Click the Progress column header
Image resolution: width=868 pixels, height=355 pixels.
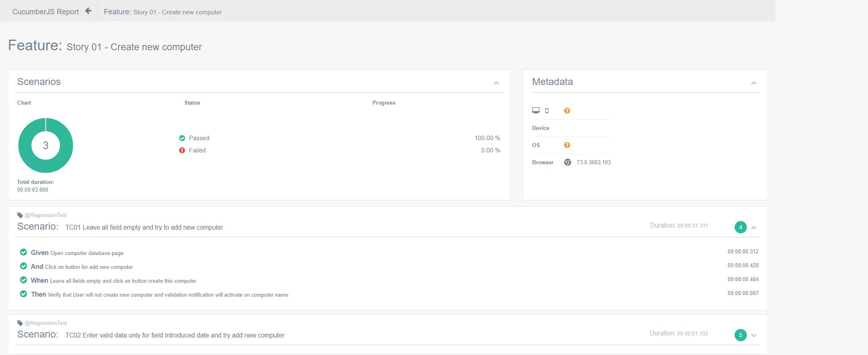(x=384, y=103)
